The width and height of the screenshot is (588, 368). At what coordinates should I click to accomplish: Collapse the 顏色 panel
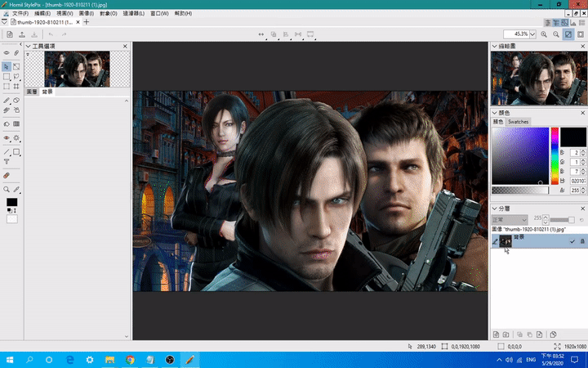pyautogui.click(x=494, y=113)
